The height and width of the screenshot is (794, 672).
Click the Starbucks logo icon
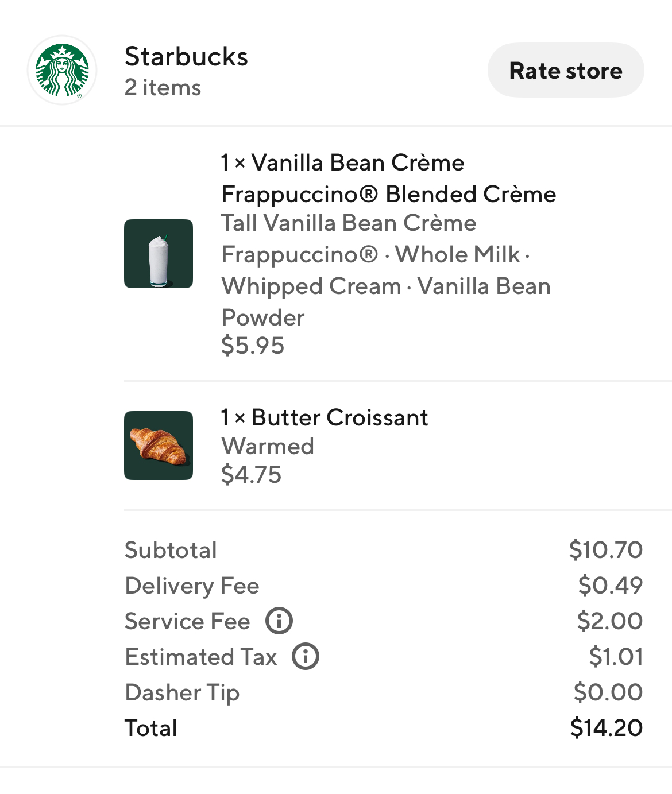click(62, 70)
